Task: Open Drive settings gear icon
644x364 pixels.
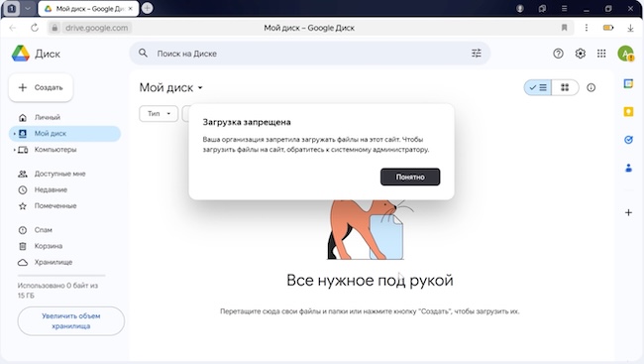Action: tap(580, 54)
